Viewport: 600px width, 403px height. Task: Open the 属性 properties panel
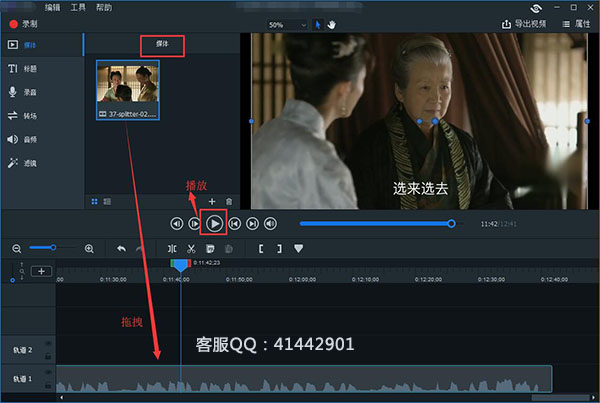[x=576, y=24]
